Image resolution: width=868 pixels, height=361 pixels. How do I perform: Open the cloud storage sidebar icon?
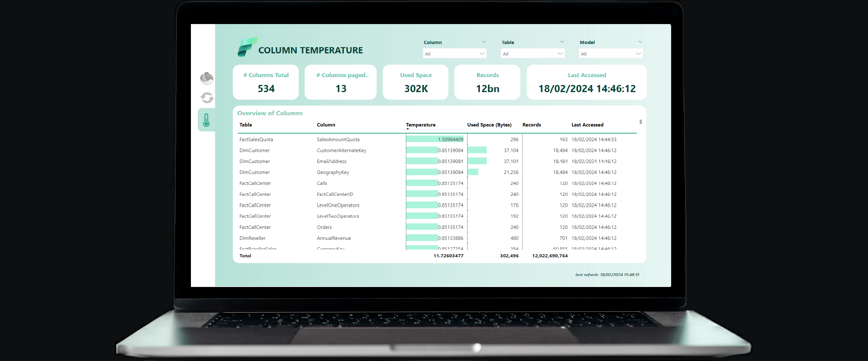(207, 78)
